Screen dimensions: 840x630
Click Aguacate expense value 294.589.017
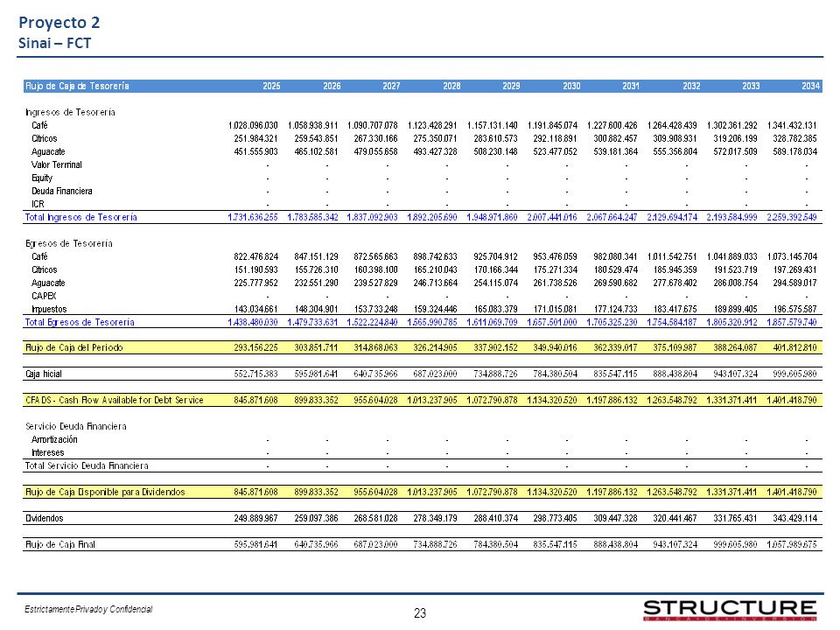795,283
